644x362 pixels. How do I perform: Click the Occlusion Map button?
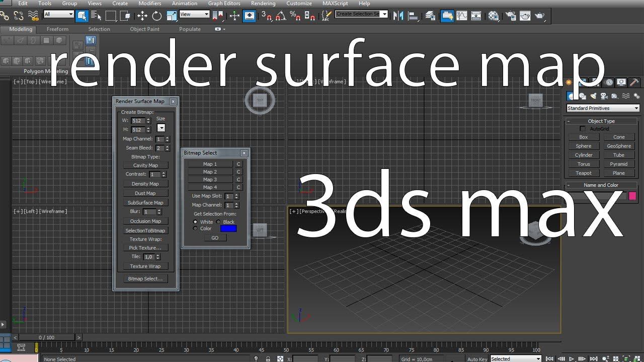145,221
